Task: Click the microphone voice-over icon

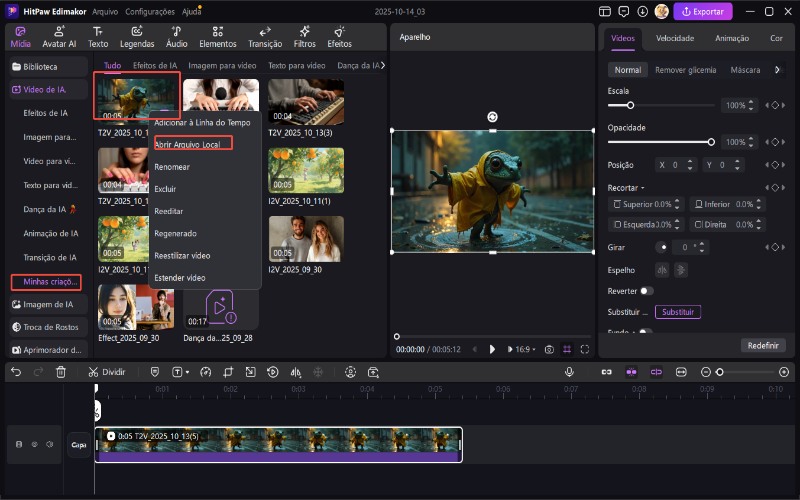Action: pyautogui.click(x=569, y=371)
